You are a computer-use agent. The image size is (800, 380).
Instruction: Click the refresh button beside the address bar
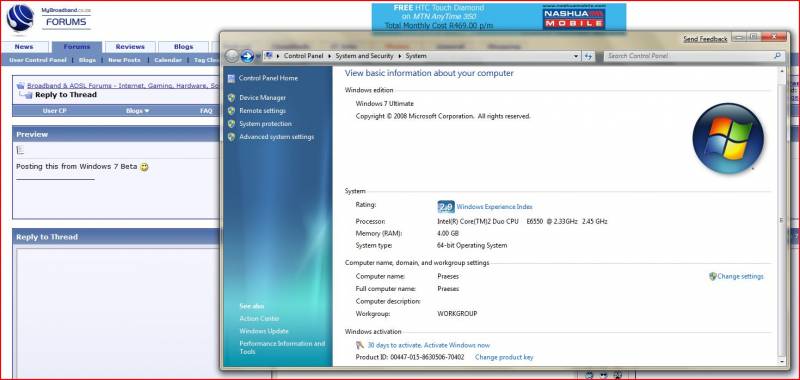588,56
